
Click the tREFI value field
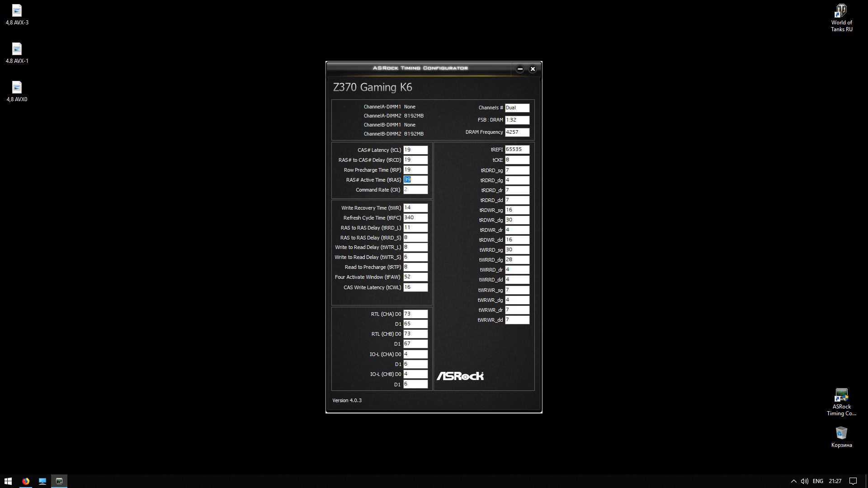point(517,150)
